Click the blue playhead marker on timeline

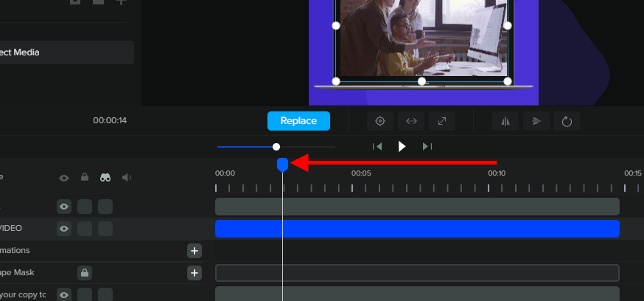[282, 164]
